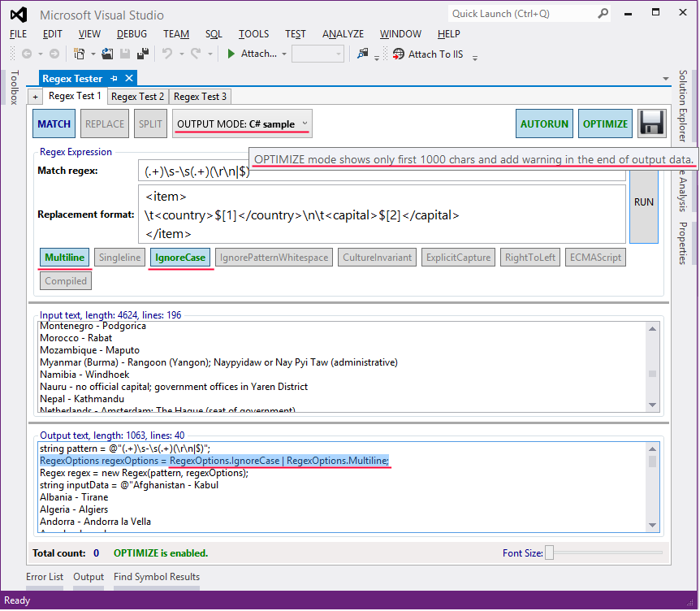Click the Attach To IIS globe icon
This screenshot has height=611, width=700.
[x=398, y=54]
